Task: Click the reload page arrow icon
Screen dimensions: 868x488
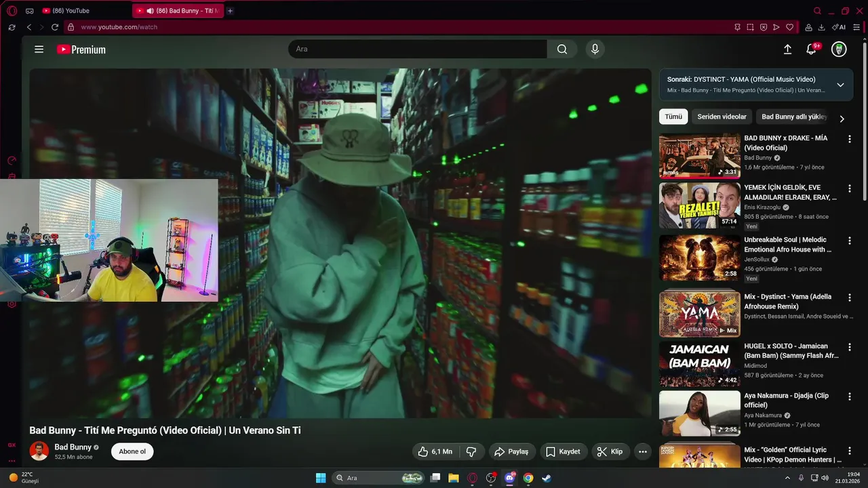Action: (55, 27)
